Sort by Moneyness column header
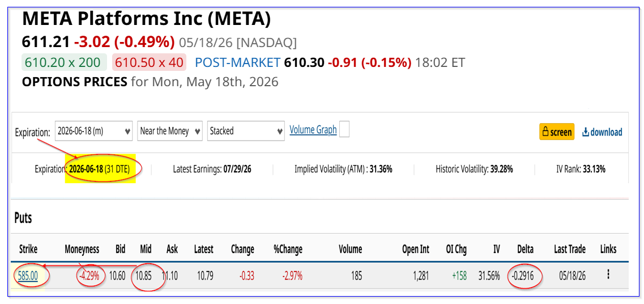 82,249
